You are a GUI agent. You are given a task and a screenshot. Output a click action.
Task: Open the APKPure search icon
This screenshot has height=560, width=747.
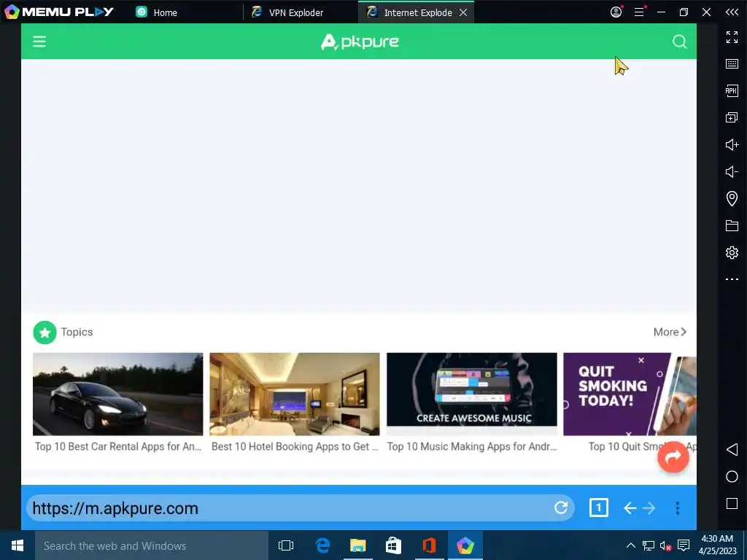pyautogui.click(x=679, y=42)
